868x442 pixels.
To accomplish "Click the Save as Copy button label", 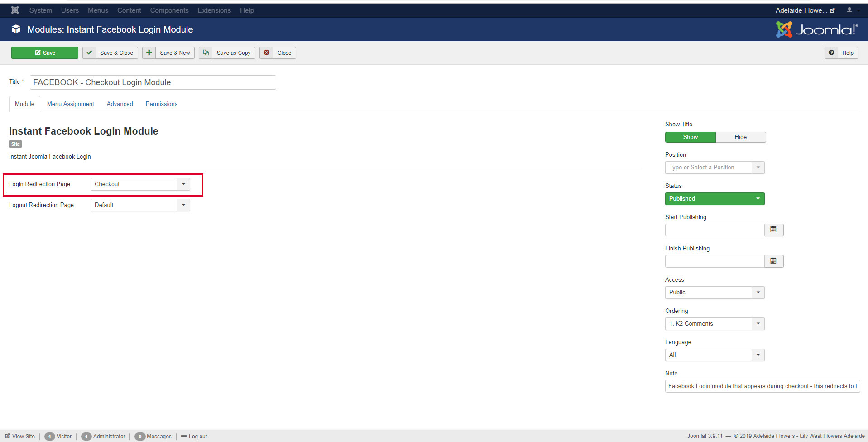I will (x=234, y=53).
